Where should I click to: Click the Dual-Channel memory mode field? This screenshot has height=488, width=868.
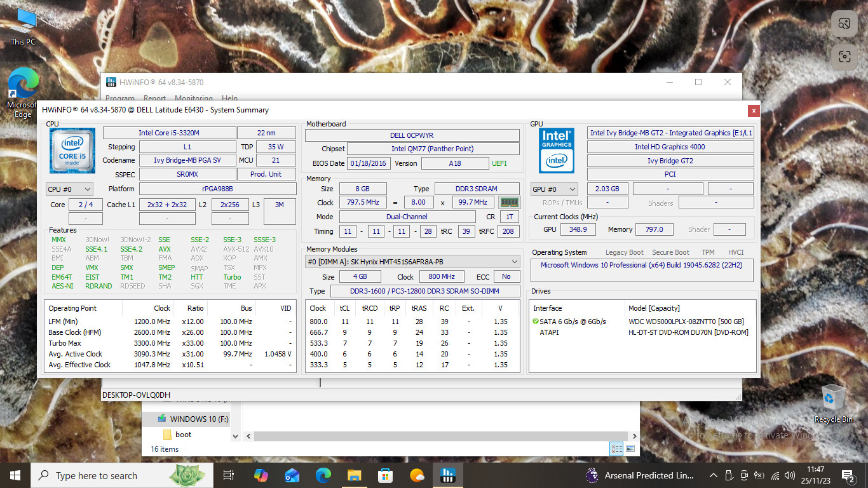[406, 217]
